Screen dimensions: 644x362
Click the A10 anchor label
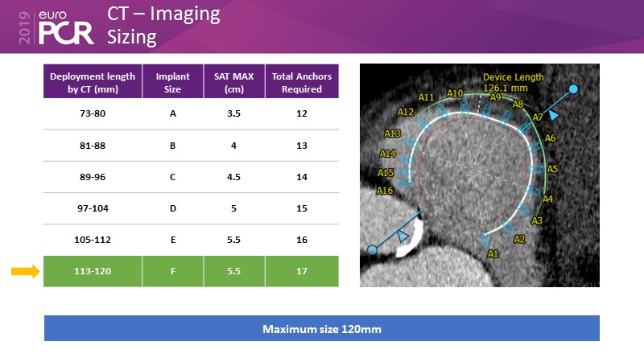point(455,94)
